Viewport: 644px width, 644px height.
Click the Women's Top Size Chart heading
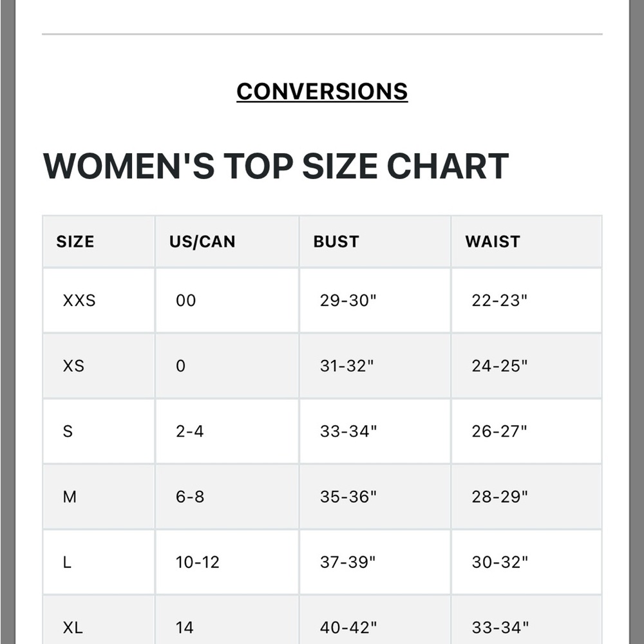(276, 166)
